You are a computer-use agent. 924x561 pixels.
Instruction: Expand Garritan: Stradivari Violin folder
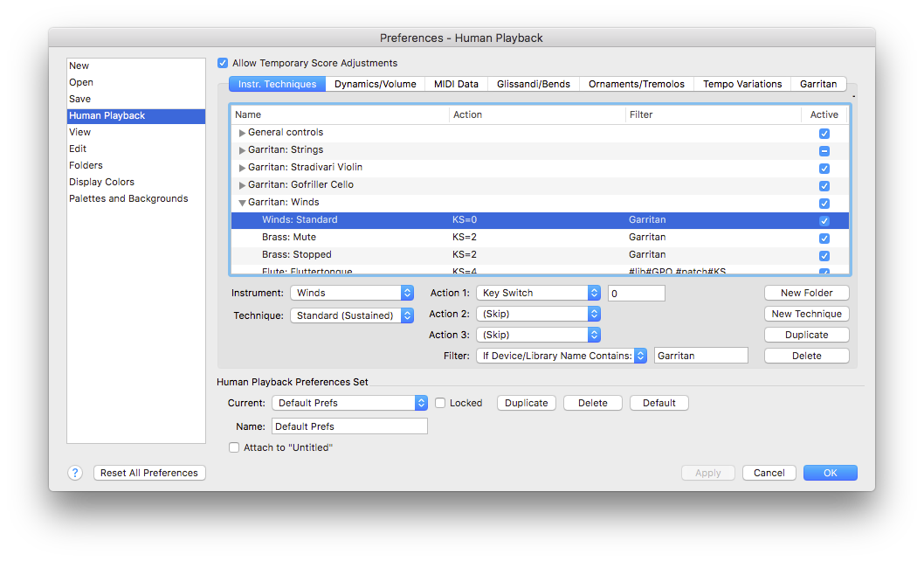pos(242,168)
